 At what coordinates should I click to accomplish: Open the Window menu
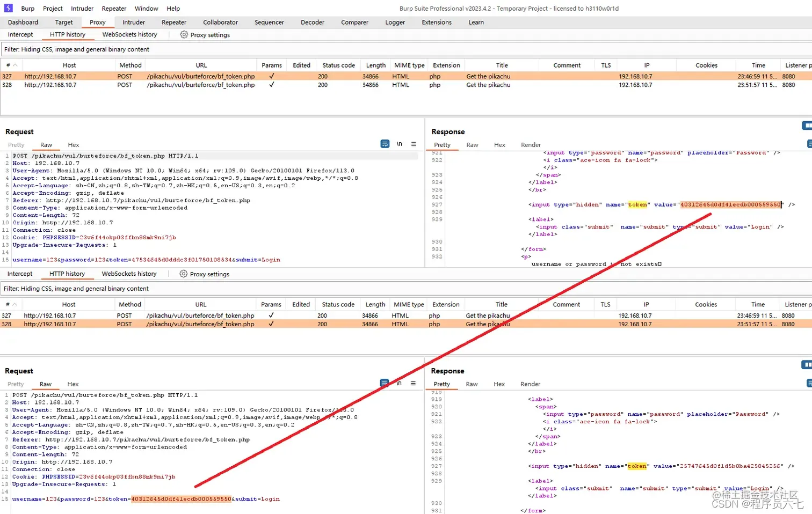(146, 9)
